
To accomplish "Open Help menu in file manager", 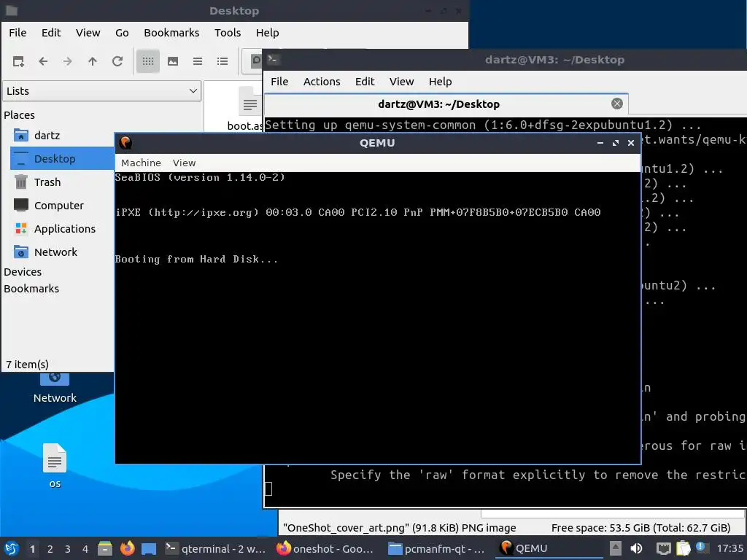I will pyautogui.click(x=267, y=33).
